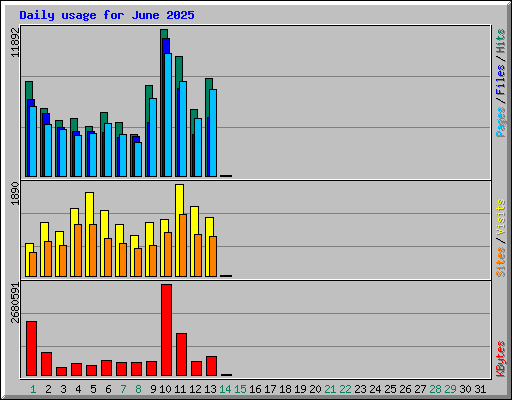This screenshot has height=400, width=512.
Task: Click the orange sites bar for day 4
Action: click(78, 250)
